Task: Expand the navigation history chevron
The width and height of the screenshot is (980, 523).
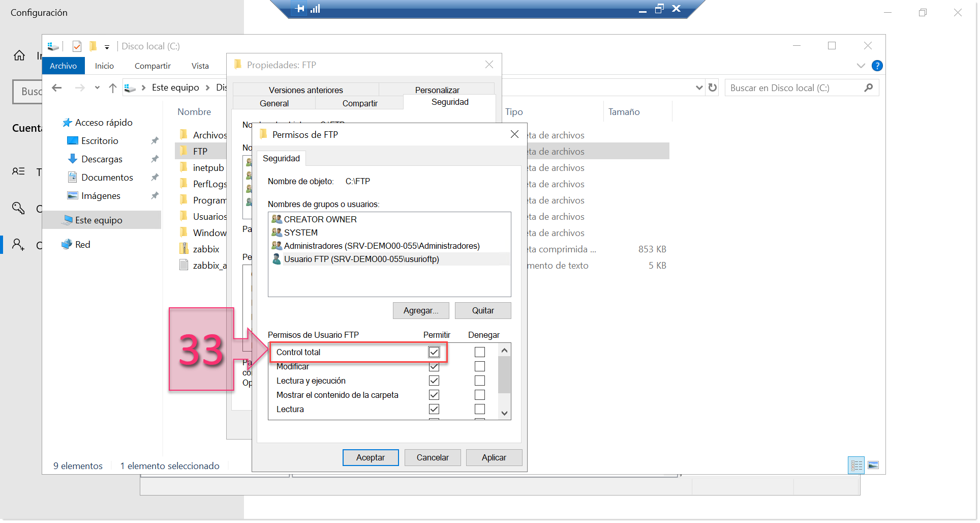Action: click(x=97, y=88)
